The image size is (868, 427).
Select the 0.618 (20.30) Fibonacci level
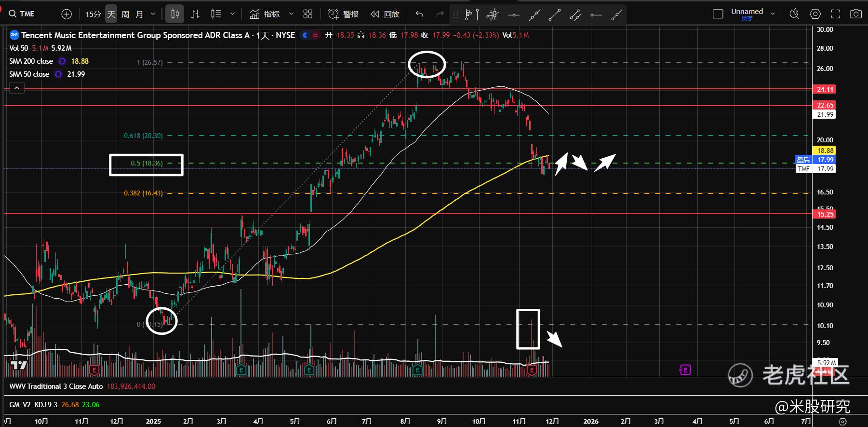[x=143, y=136]
